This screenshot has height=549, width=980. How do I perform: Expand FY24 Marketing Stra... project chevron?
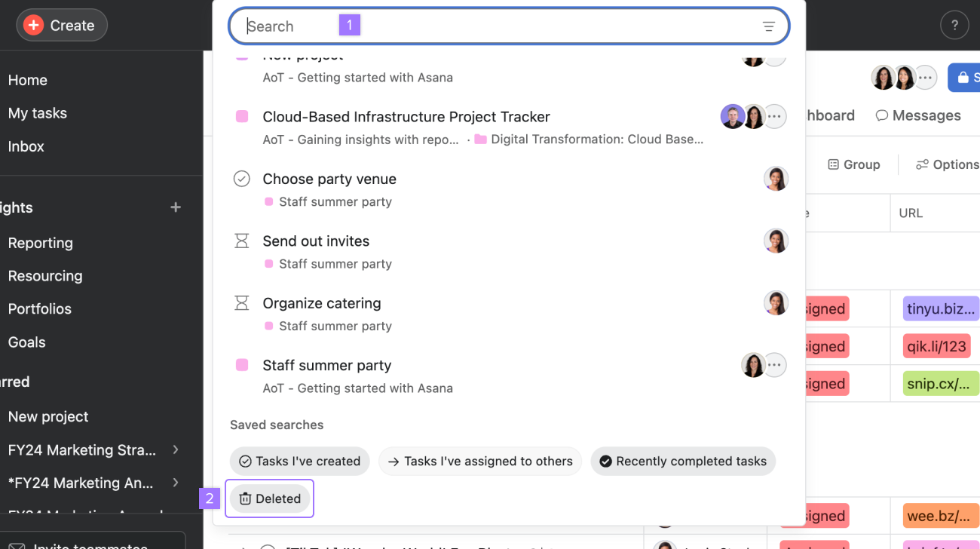click(x=176, y=450)
